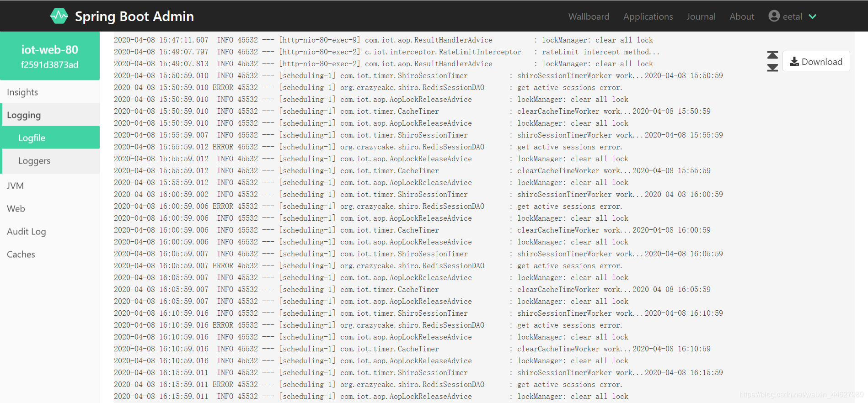
Task: Jump to bottom of logfile icon
Action: coord(772,68)
